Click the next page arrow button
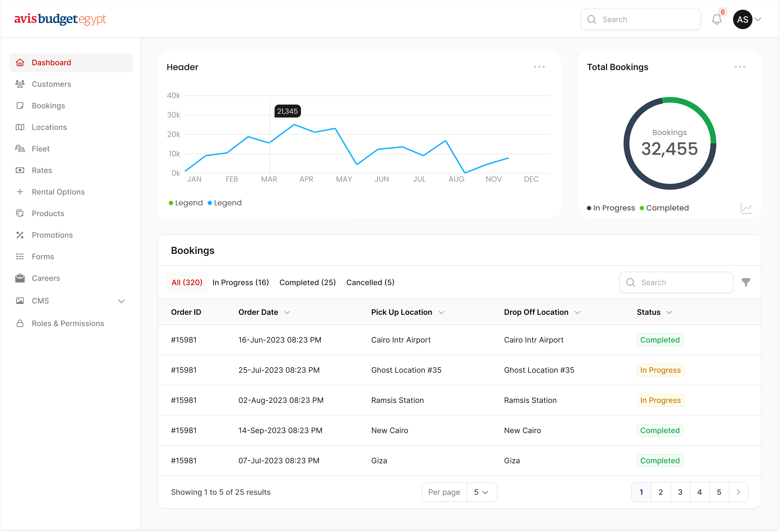 click(x=738, y=492)
